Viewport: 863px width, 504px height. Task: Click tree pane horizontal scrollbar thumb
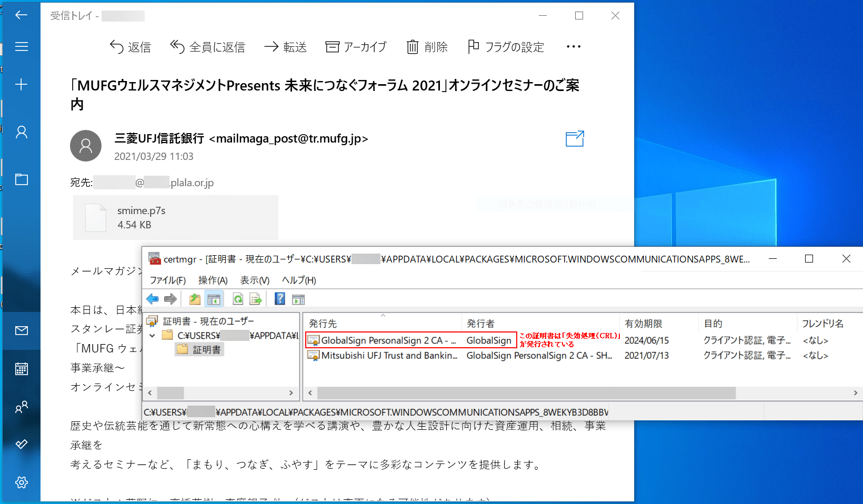pos(170,393)
